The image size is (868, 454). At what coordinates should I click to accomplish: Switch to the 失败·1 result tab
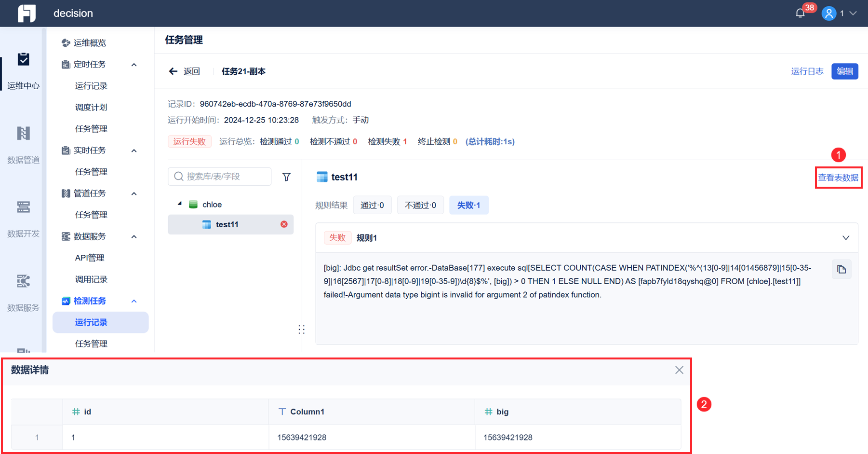click(469, 205)
